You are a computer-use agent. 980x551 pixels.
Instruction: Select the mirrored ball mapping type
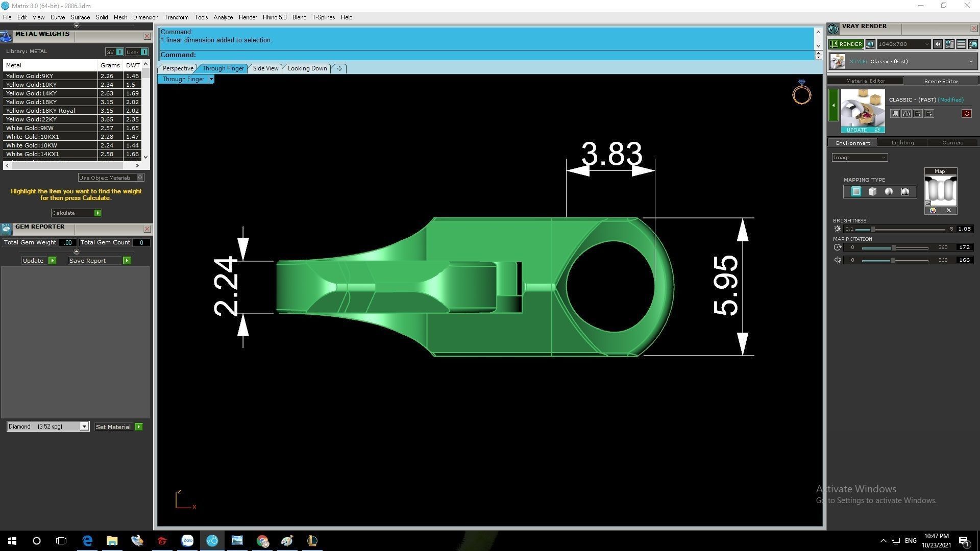tap(905, 192)
